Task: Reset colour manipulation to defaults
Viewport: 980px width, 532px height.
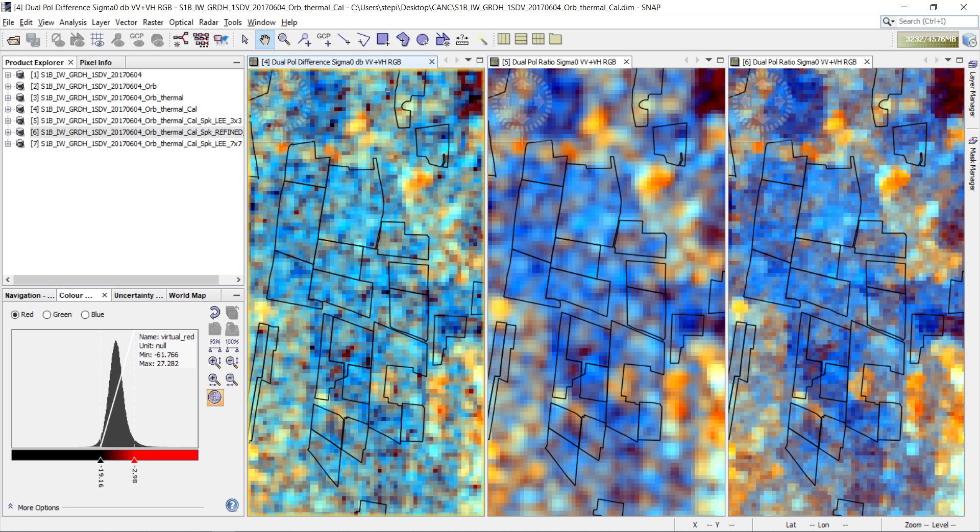Action: [215, 312]
